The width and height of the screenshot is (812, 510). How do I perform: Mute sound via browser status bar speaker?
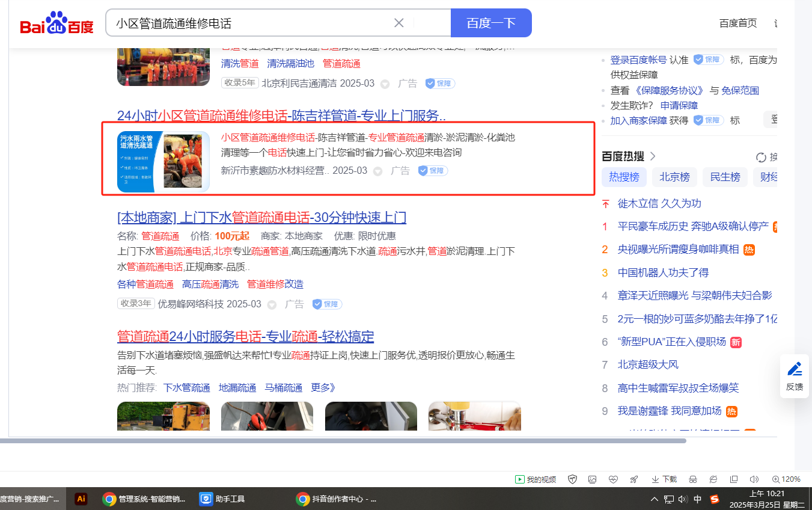pos(754,479)
